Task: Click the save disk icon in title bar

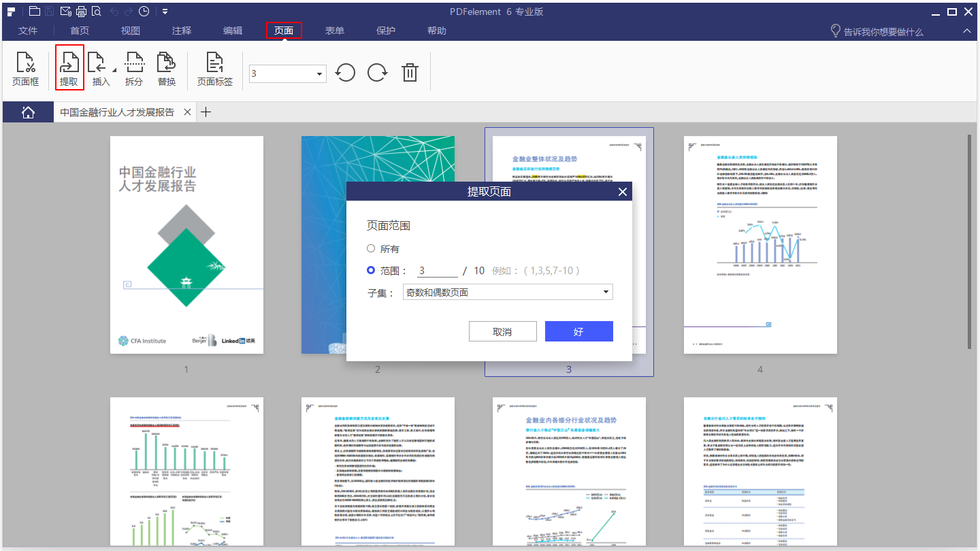Action: (x=49, y=12)
